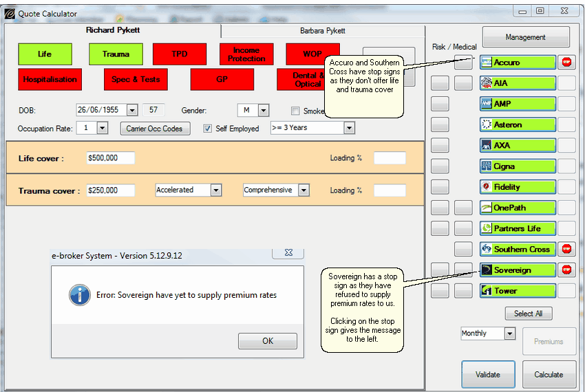Select the AIA insurer button
Image resolution: width=585 pixels, height=392 pixels.
click(518, 83)
